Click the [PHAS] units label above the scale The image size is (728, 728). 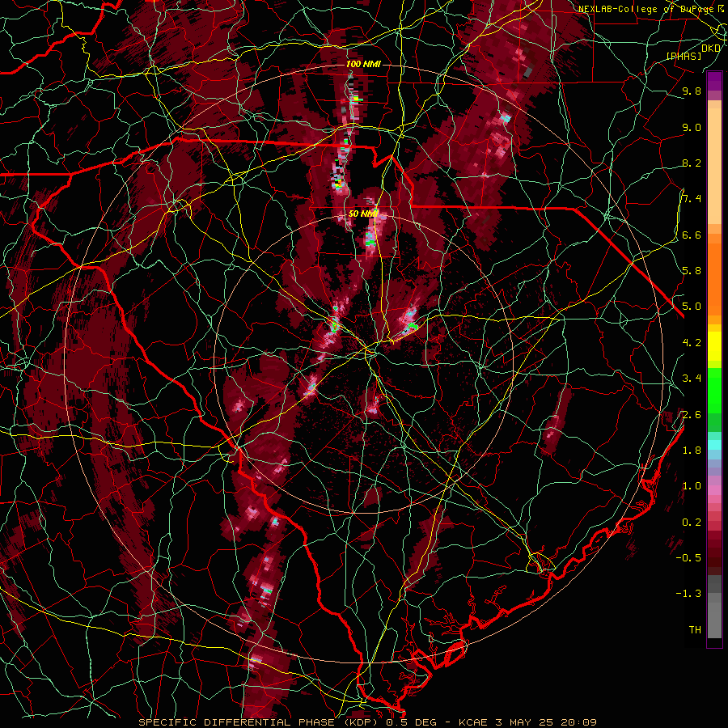(684, 56)
